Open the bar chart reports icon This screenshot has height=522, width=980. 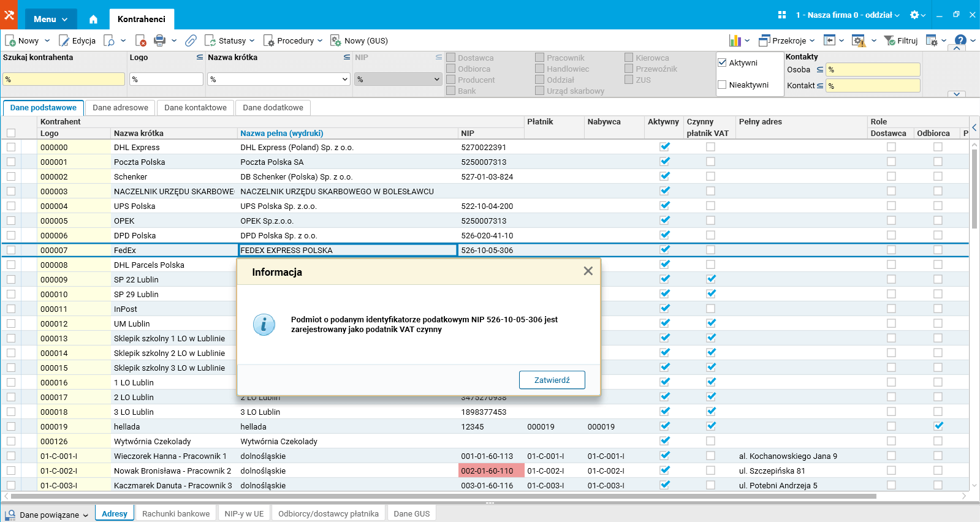tap(735, 41)
